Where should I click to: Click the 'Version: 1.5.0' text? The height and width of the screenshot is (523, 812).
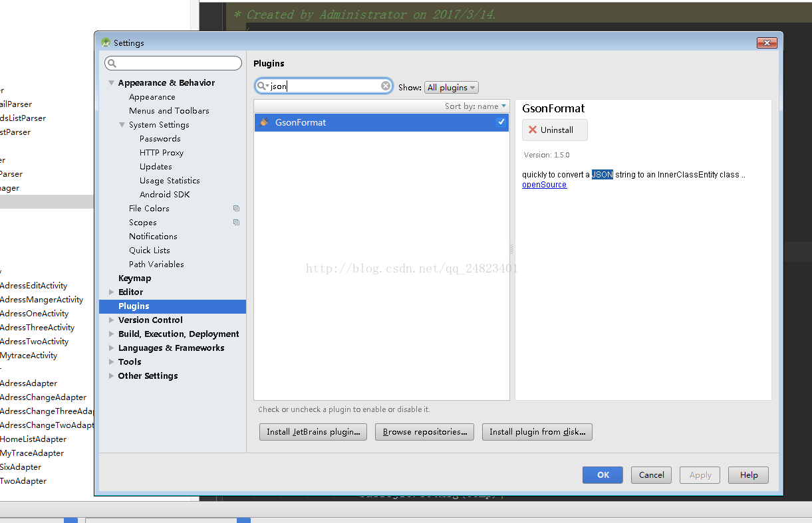[547, 155]
